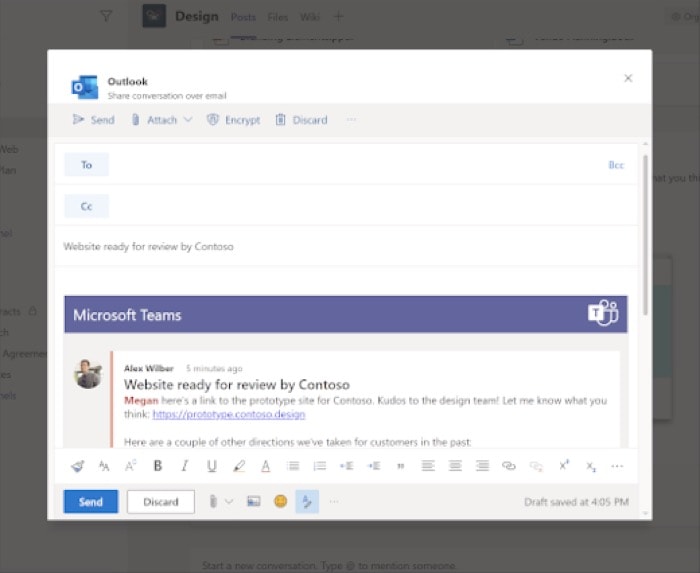Screen dimensions: 700x573
Task: Open the Files tab in Teams background
Action: [278, 17]
